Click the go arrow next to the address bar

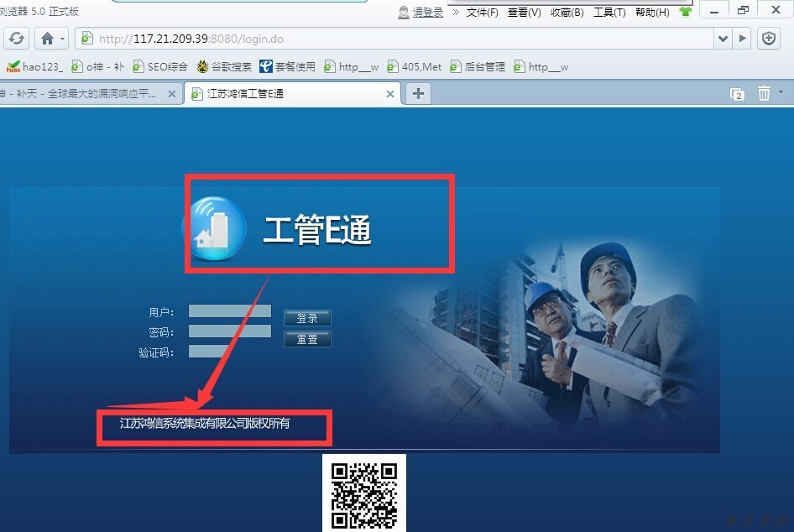(742, 39)
